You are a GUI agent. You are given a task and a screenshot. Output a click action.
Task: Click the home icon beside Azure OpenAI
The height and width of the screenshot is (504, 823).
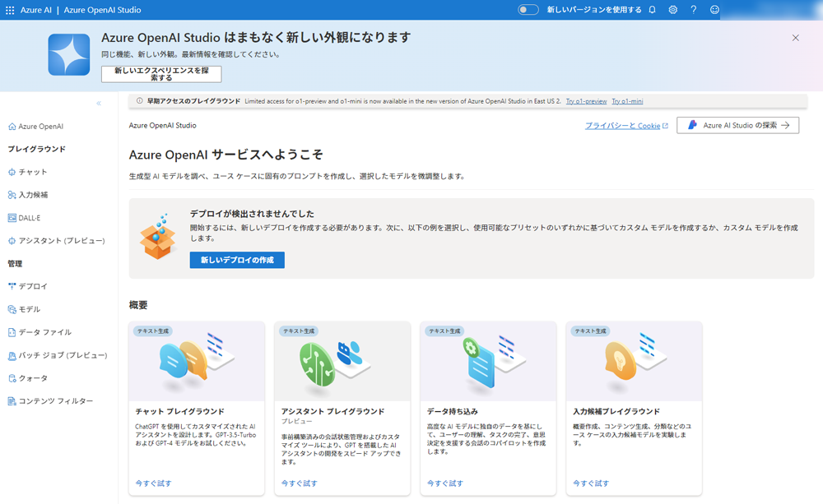12,127
